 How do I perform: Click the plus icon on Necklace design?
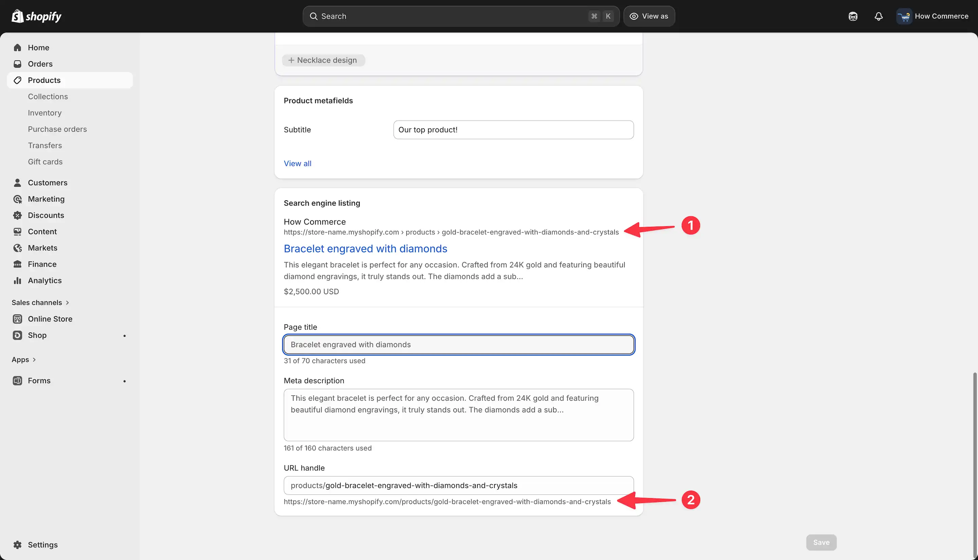tap(291, 60)
